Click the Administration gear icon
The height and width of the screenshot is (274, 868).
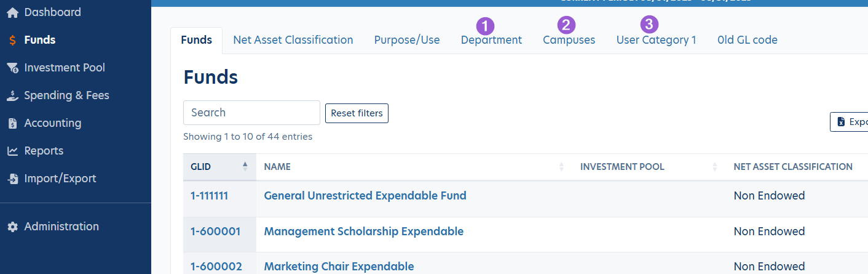12,227
